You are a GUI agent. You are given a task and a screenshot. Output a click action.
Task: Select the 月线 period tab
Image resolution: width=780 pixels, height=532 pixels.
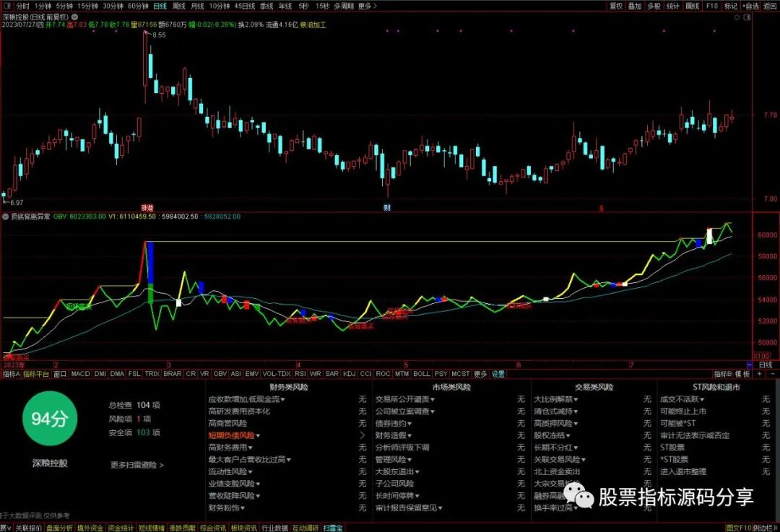(x=197, y=6)
